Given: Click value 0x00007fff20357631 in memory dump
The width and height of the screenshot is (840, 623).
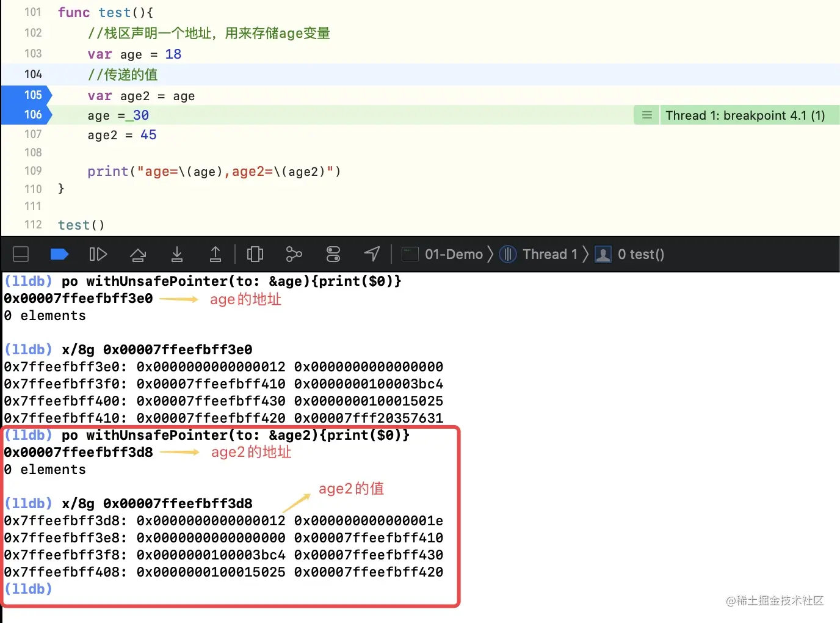Looking at the screenshot, I should 369,418.
